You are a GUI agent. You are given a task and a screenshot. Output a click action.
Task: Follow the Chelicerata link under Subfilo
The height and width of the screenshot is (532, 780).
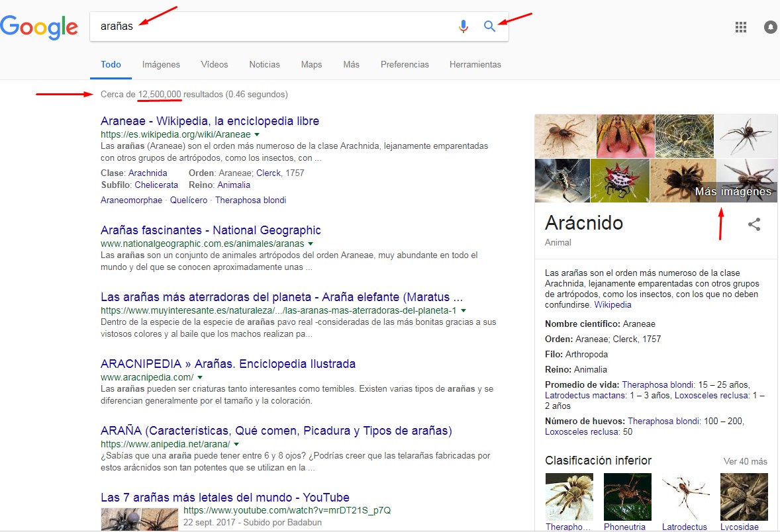point(156,185)
